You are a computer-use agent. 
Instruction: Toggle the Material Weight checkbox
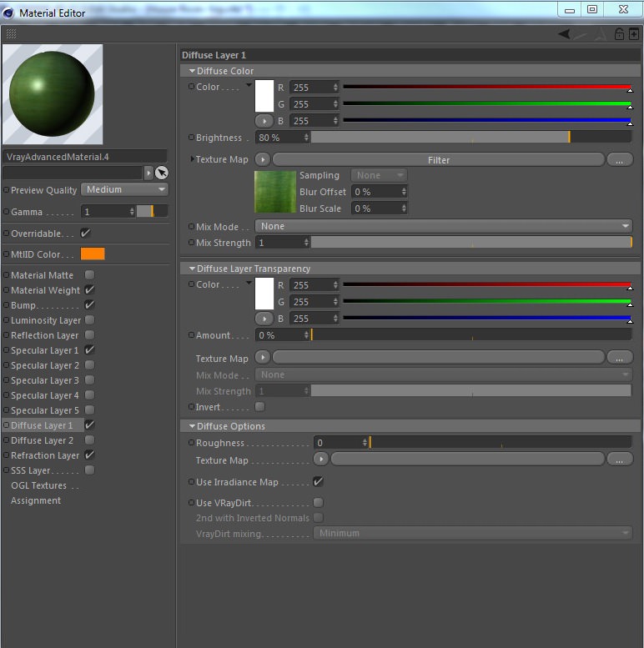pyautogui.click(x=89, y=290)
